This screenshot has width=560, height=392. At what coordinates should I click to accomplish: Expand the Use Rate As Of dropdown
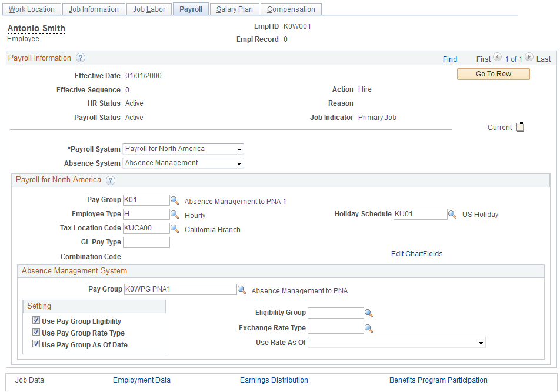(481, 342)
